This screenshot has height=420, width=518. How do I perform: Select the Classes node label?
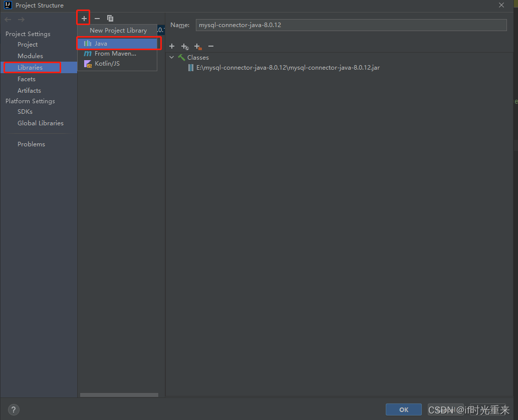point(198,58)
